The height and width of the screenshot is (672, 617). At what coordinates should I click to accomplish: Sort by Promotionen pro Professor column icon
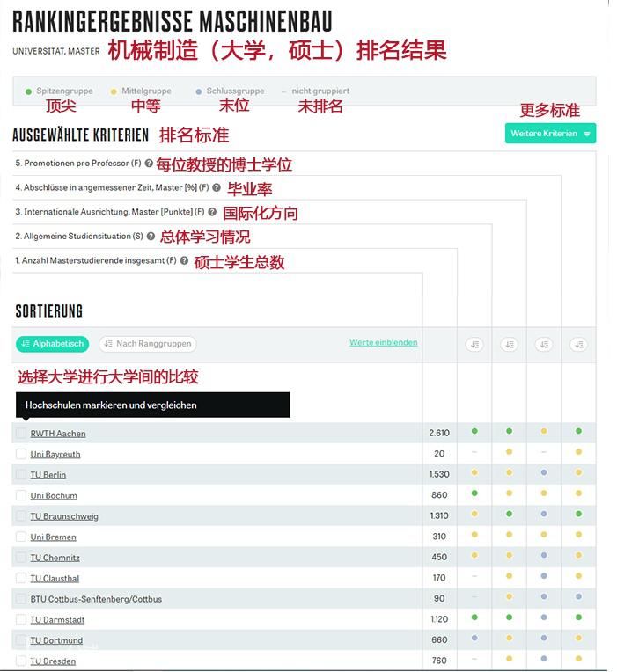click(x=579, y=344)
